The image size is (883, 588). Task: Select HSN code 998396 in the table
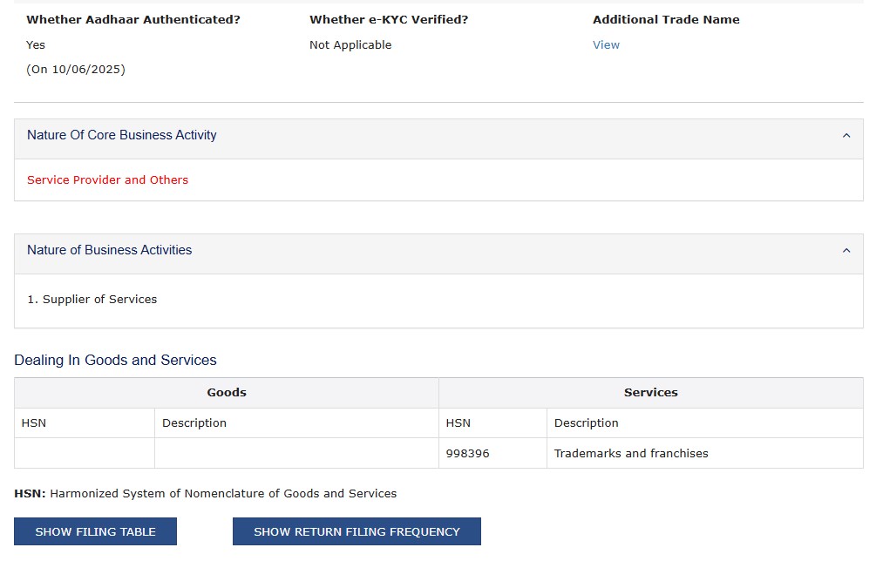(467, 454)
